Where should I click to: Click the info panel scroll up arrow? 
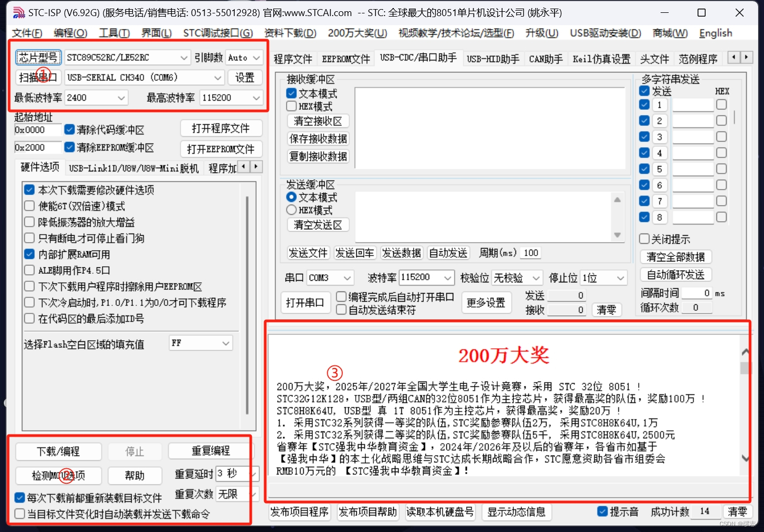pos(745,352)
